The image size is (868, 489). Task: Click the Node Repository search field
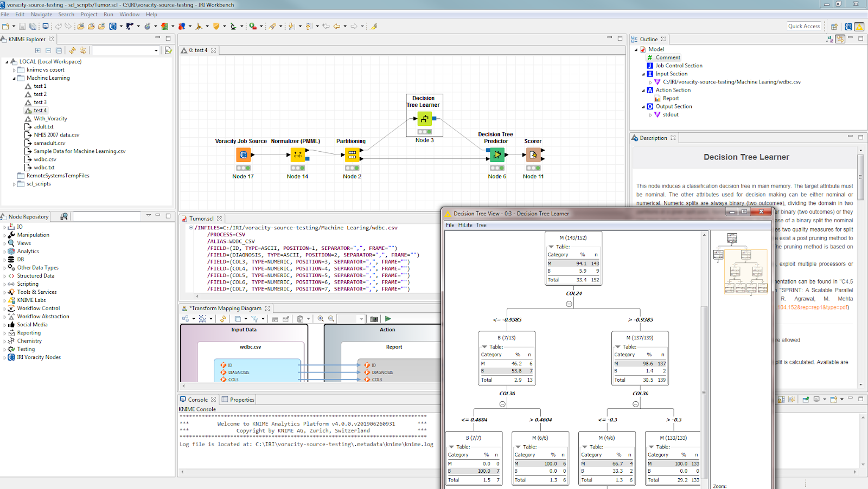[106, 216]
